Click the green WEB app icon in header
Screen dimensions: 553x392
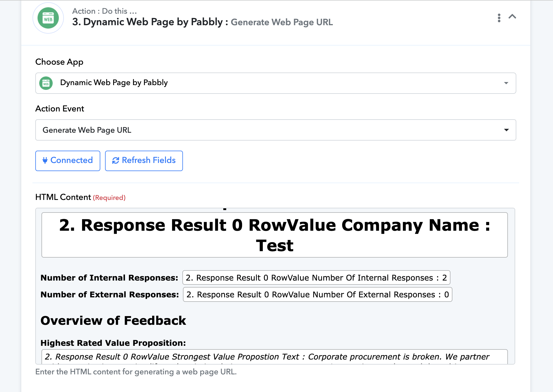48,18
